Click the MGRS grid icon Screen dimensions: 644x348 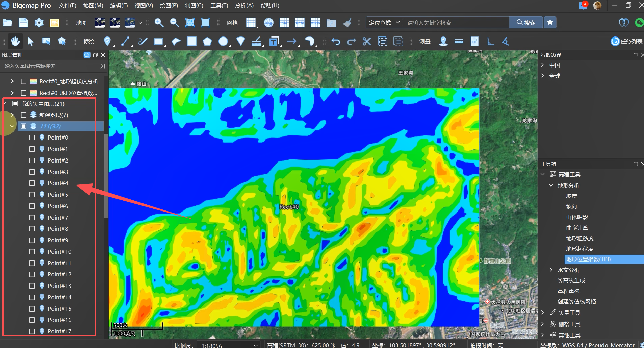(315, 23)
